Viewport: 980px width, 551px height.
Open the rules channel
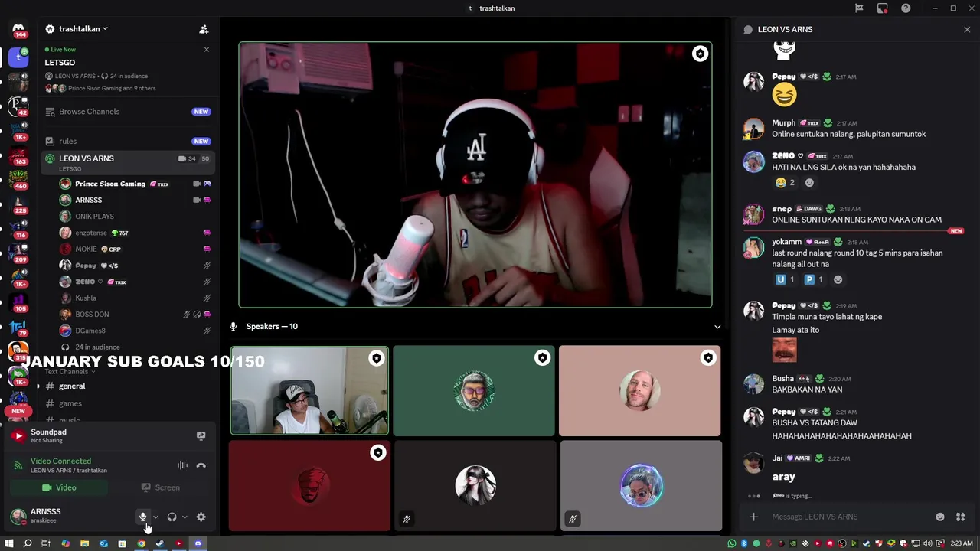click(x=126, y=141)
